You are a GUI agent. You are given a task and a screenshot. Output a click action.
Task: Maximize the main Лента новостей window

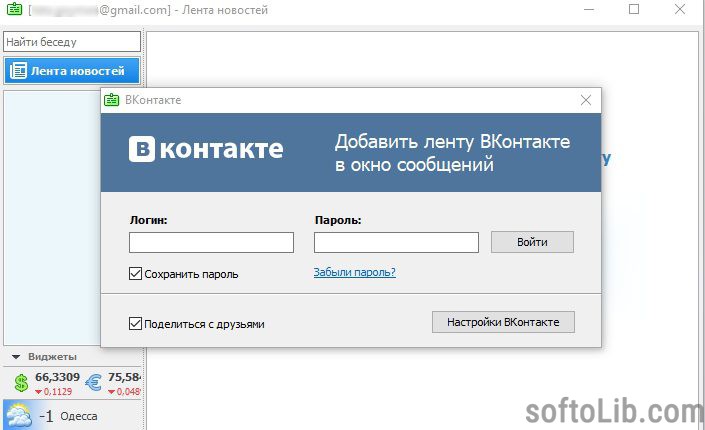pos(634,9)
